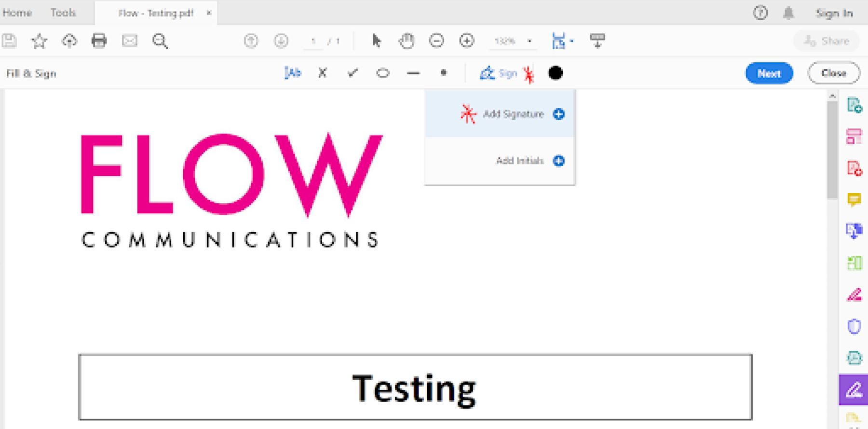The height and width of the screenshot is (429, 868).
Task: Open the pink Redact pen sidebar tool
Action: point(854,295)
